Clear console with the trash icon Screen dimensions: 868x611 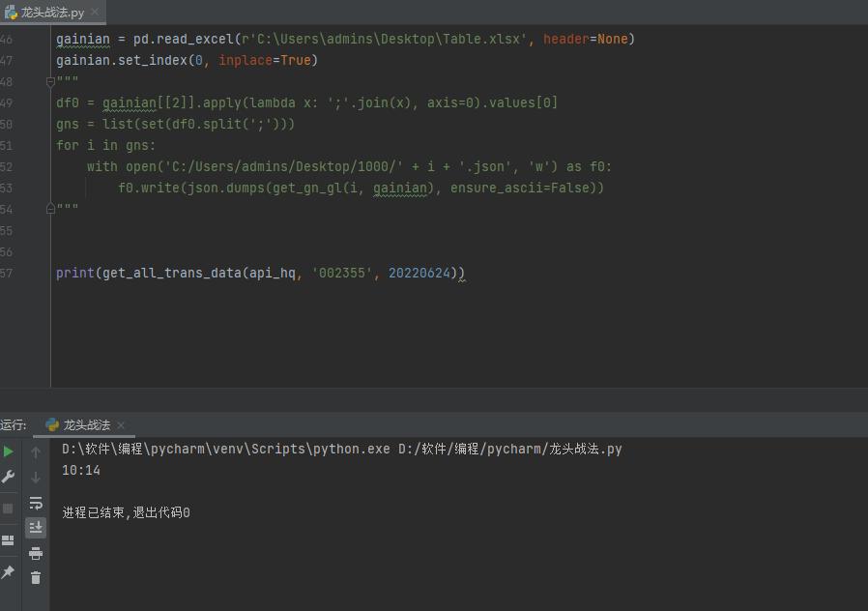point(36,578)
